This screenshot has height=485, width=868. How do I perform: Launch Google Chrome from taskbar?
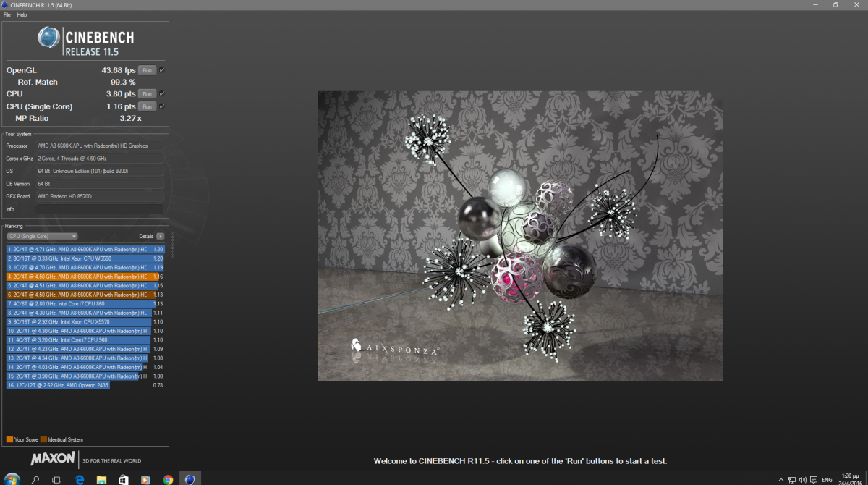168,479
